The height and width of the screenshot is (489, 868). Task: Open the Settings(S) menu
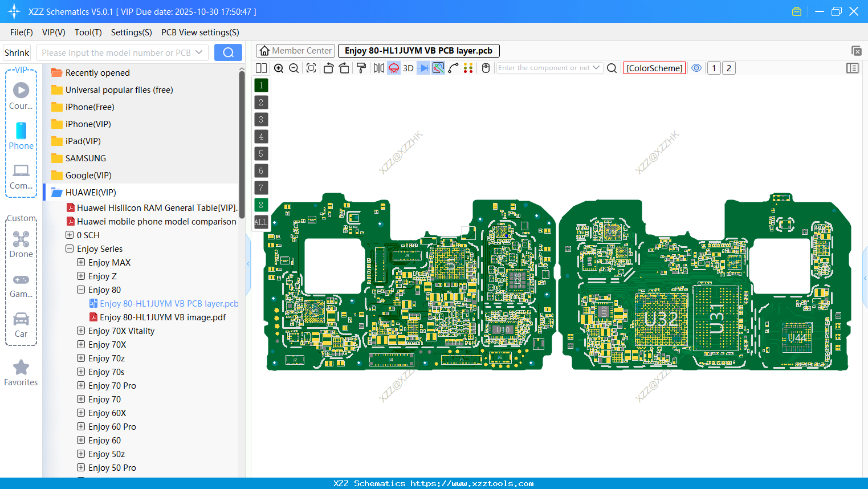pos(132,32)
